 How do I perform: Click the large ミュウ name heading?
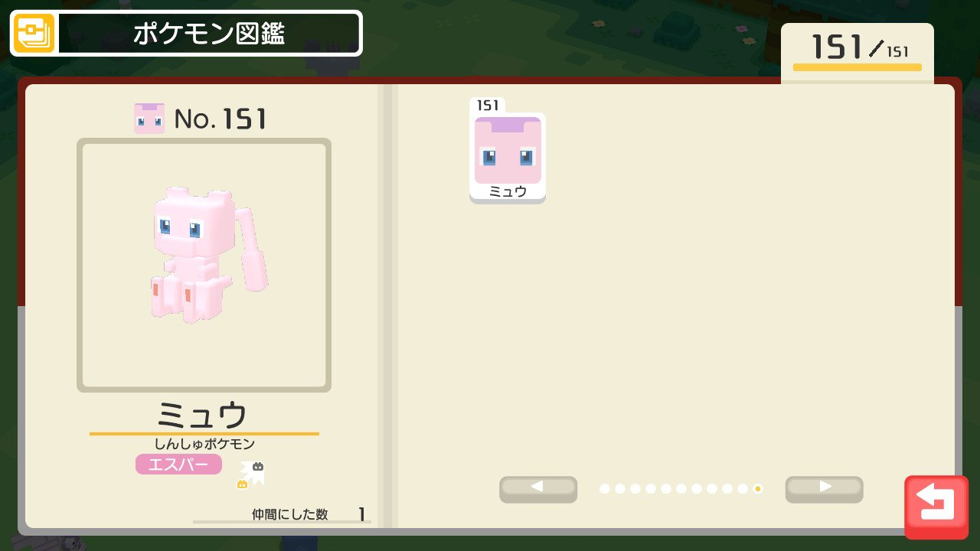[203, 414]
